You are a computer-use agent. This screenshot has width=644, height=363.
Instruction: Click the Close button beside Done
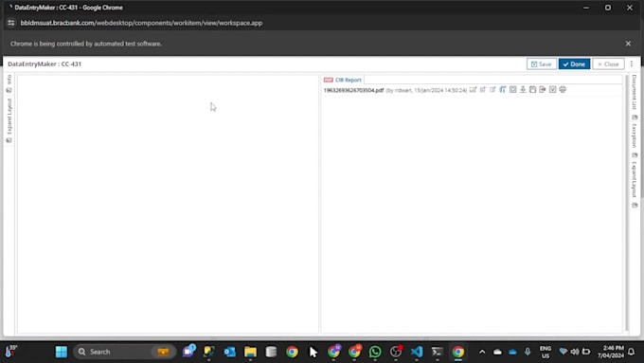608,64
